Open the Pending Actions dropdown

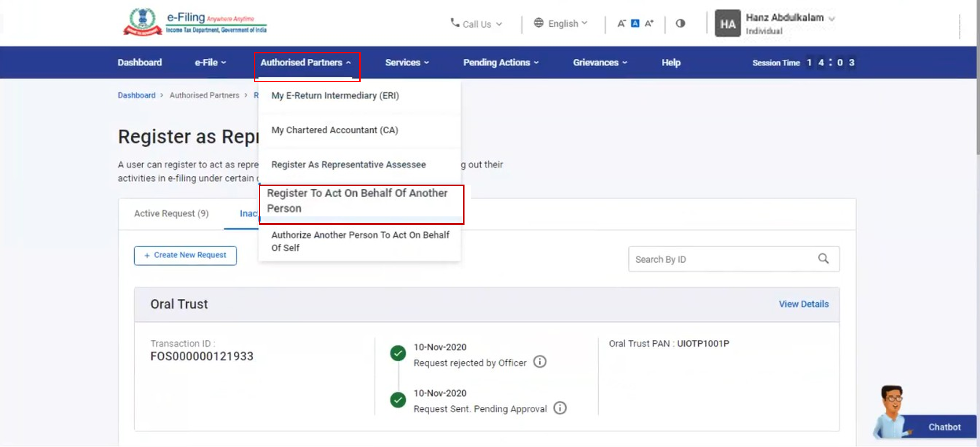click(x=501, y=63)
